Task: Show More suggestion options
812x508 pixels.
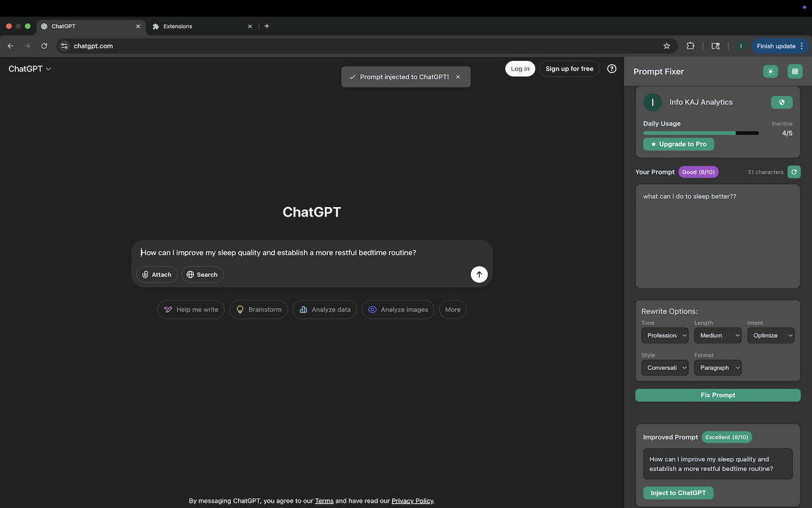Action: (453, 309)
